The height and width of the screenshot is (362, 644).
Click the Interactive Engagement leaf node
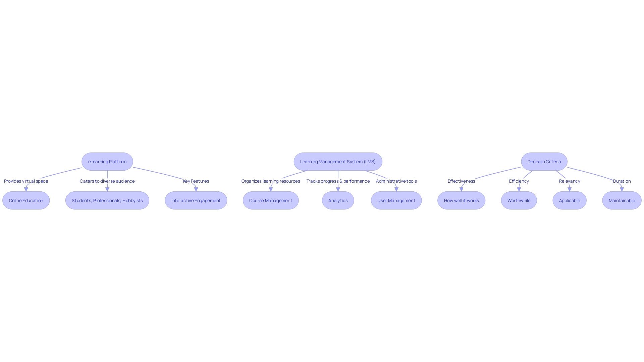pos(196,200)
